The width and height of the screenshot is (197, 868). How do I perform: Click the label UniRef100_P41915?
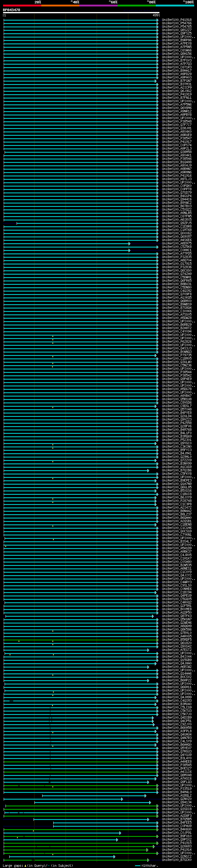[x=177, y=843]
